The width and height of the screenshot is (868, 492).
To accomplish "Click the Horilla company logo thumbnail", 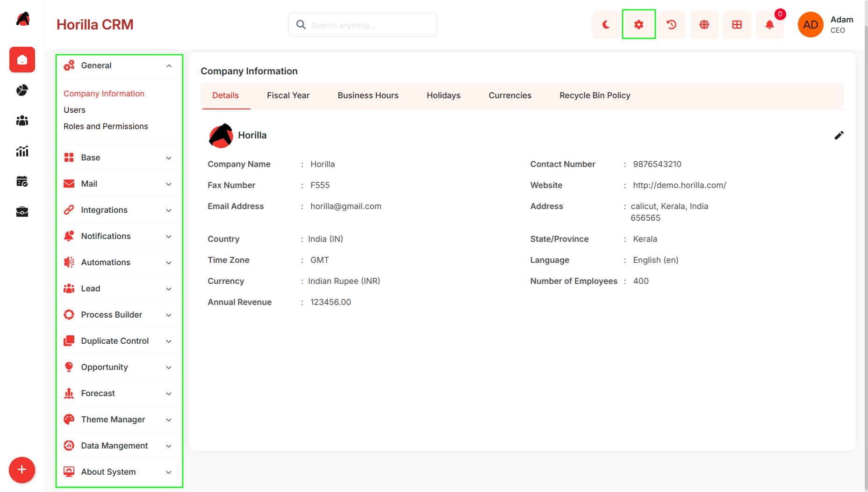I will tap(221, 136).
